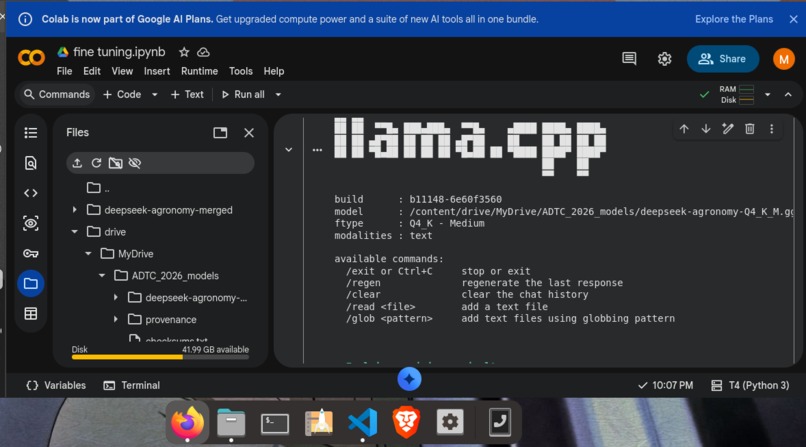Launch Firefox from the dock

[187, 422]
